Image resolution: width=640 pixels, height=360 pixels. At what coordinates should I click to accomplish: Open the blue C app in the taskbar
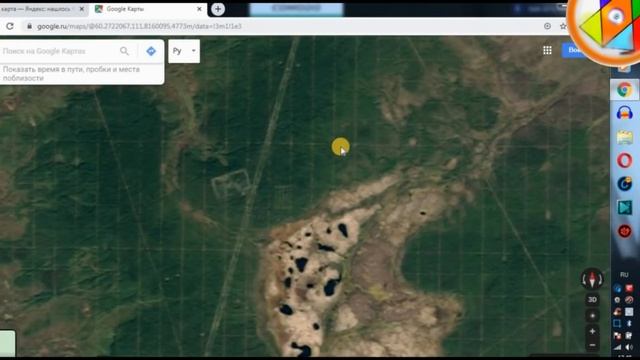point(624,184)
